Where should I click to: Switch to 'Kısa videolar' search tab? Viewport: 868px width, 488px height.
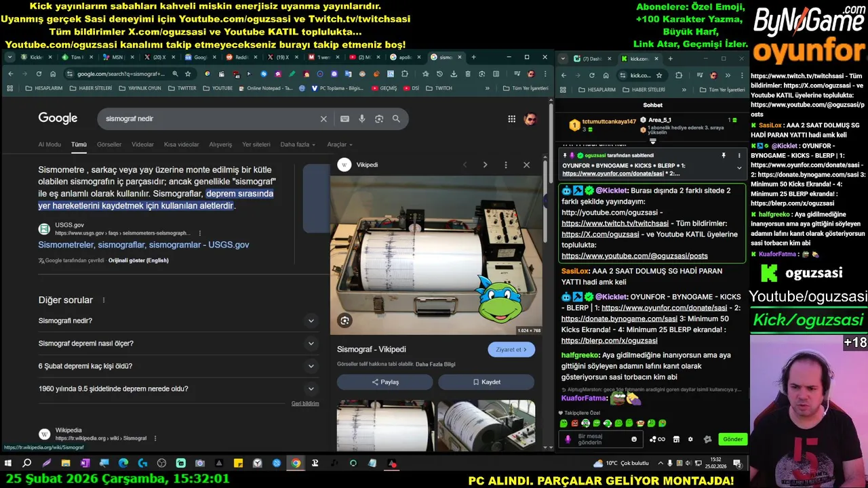[182, 144]
